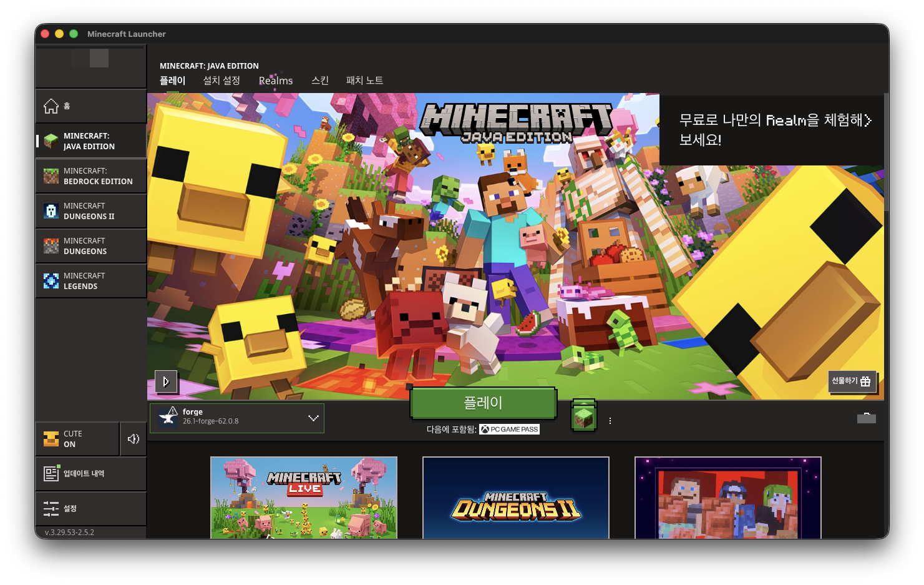
Task: Click the green 플레이 button
Action: click(483, 403)
